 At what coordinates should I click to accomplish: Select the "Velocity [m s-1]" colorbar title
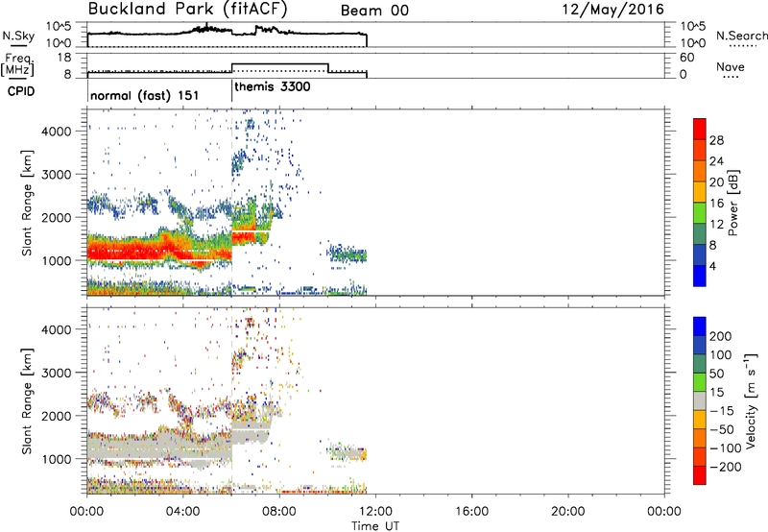click(752, 400)
